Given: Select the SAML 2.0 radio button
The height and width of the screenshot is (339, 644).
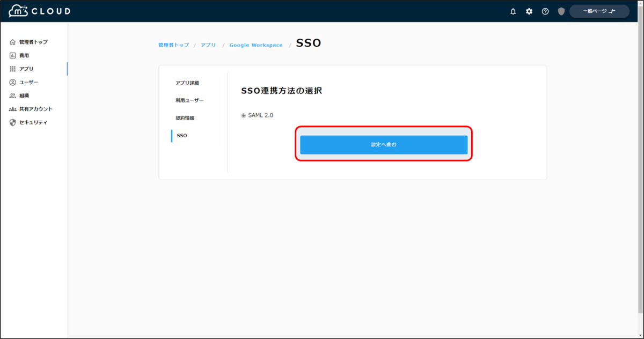Looking at the screenshot, I should click(243, 115).
